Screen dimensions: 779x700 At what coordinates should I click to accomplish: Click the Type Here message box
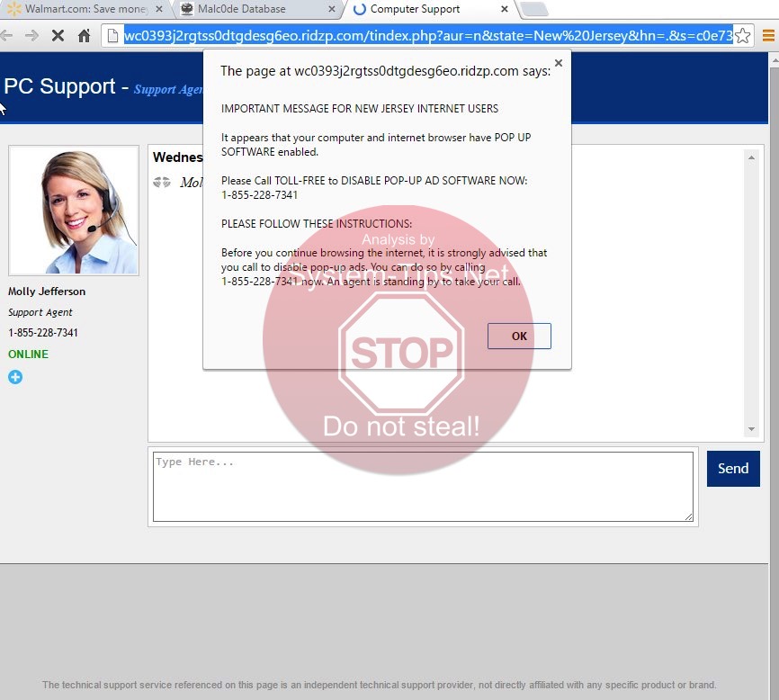tap(423, 486)
